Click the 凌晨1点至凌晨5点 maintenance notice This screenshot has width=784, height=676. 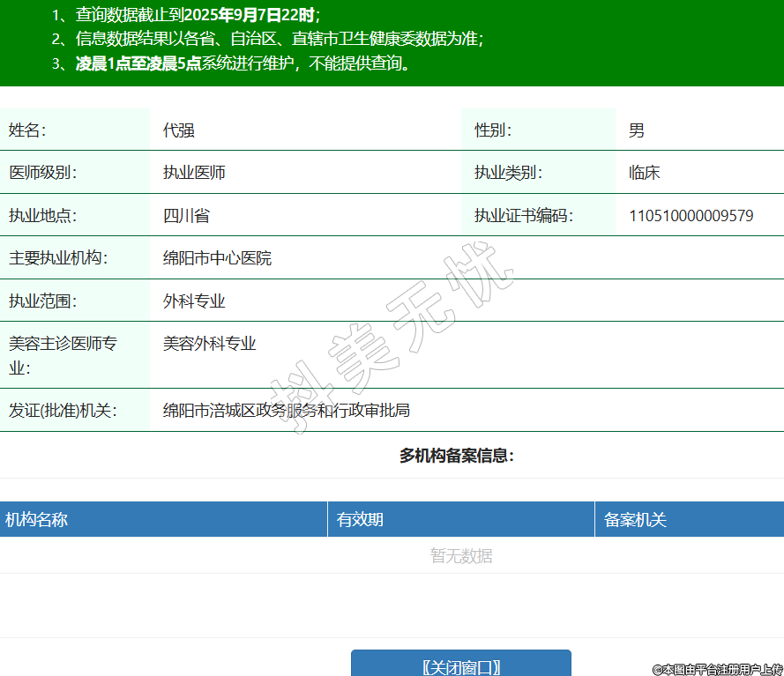pos(138,63)
